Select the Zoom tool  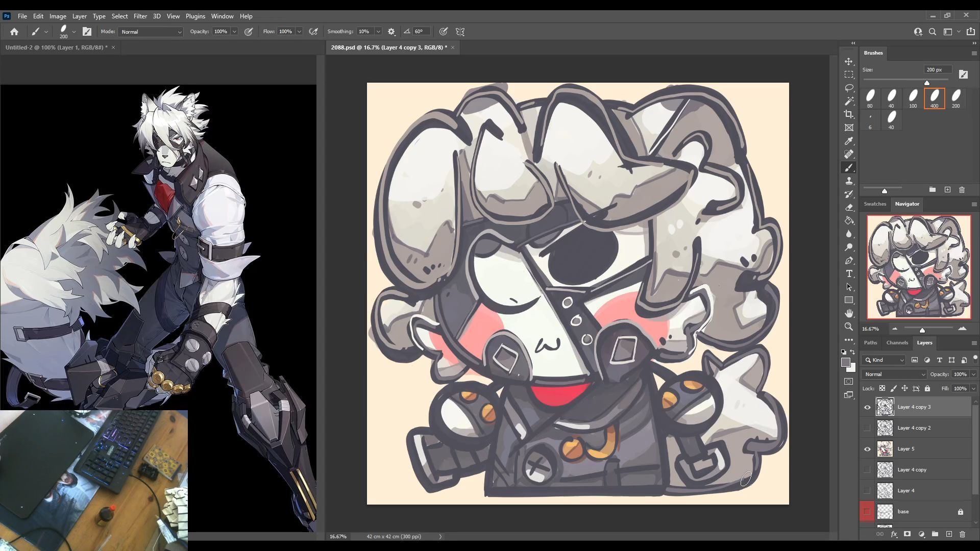click(849, 327)
